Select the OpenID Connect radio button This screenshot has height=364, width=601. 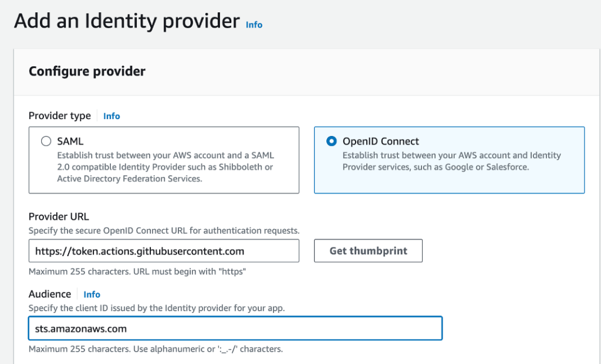pos(332,141)
